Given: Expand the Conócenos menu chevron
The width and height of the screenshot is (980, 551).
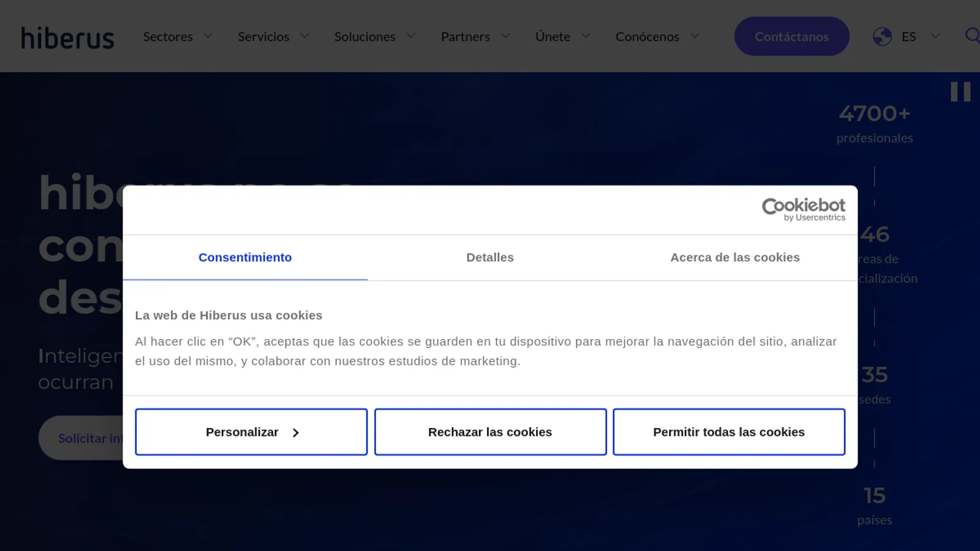Looking at the screenshot, I should click(695, 36).
